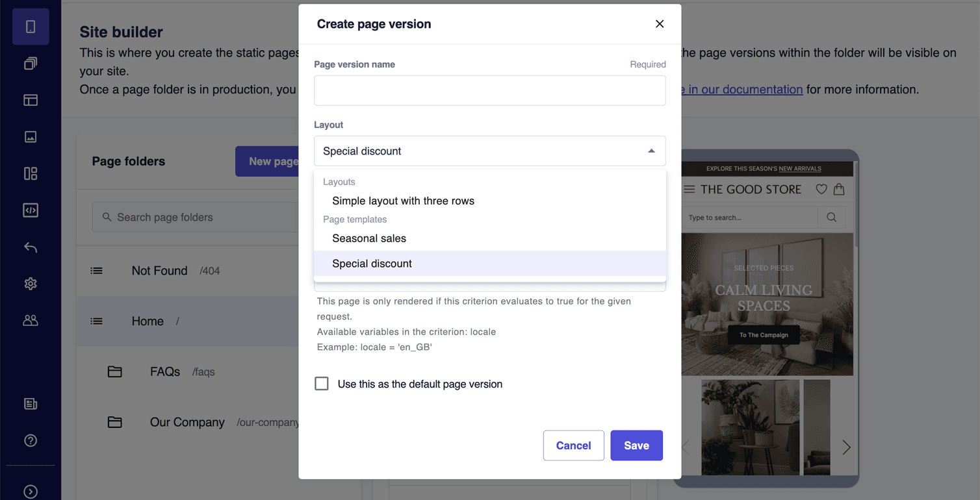The image size is (980, 500).
Task: Open the code editor icon in the sidebar
Action: [31, 210]
